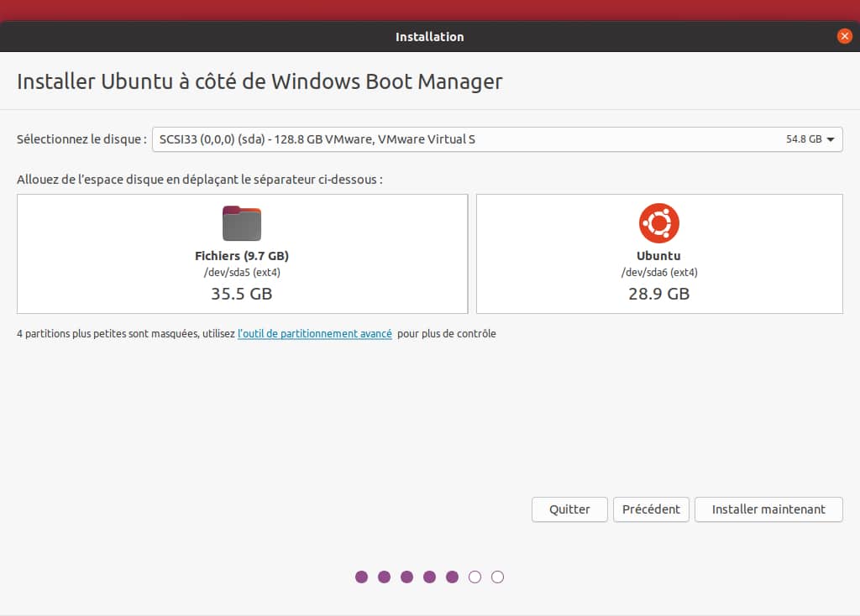Click the 35.5 GB size label

coord(242,294)
